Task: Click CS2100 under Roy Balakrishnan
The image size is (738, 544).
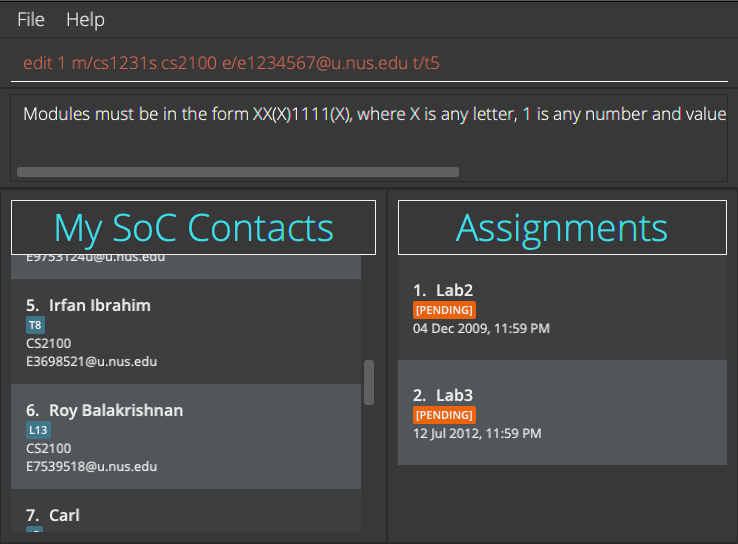Action: pyautogui.click(x=48, y=448)
